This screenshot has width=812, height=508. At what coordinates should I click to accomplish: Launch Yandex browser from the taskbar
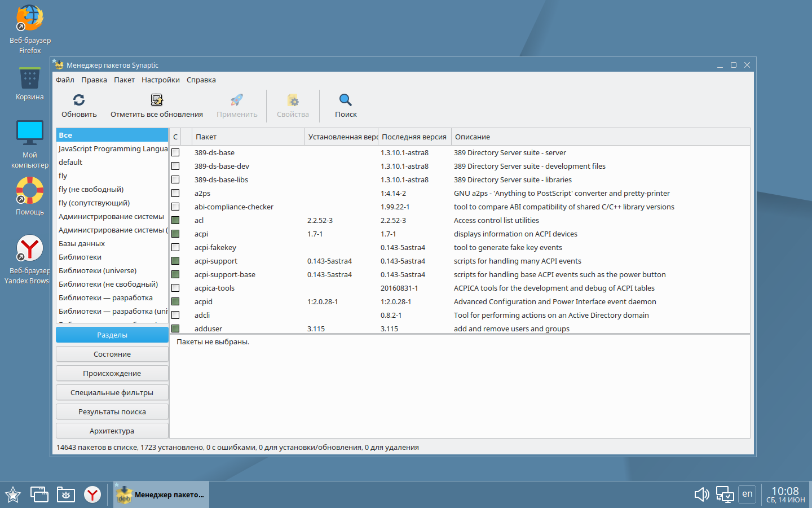click(92, 495)
